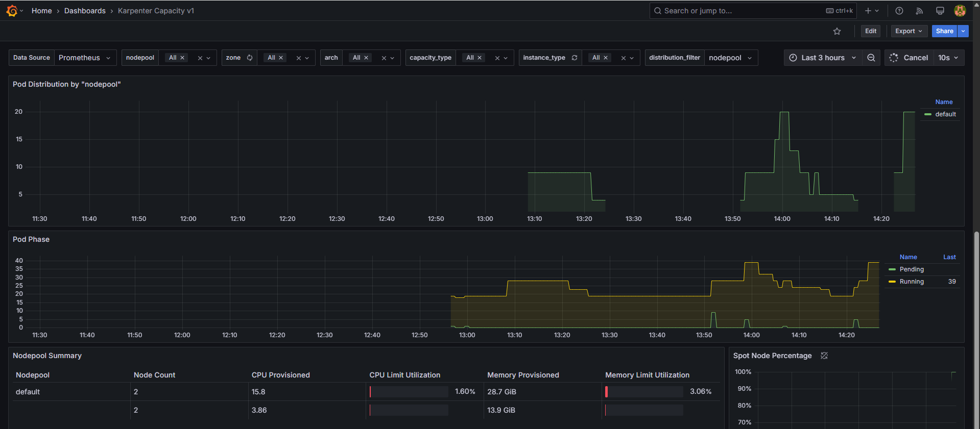980x429 pixels.
Task: Remove the All tag from capacity_type filter
Action: tap(480, 58)
